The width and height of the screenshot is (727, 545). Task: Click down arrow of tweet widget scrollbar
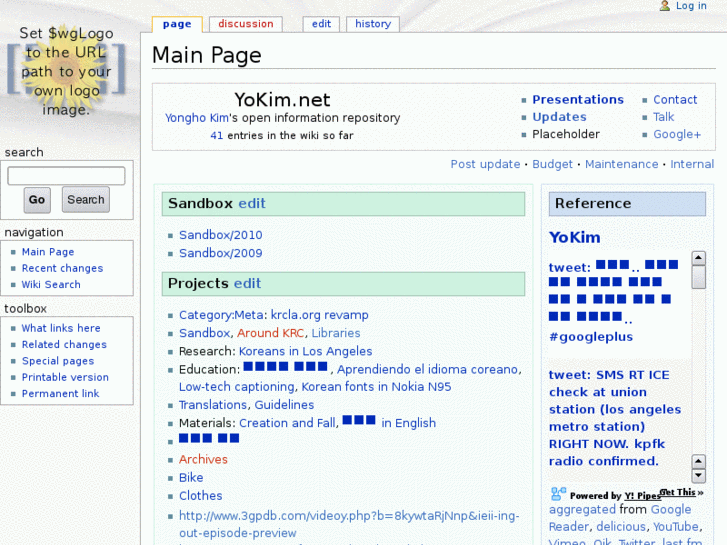point(698,476)
